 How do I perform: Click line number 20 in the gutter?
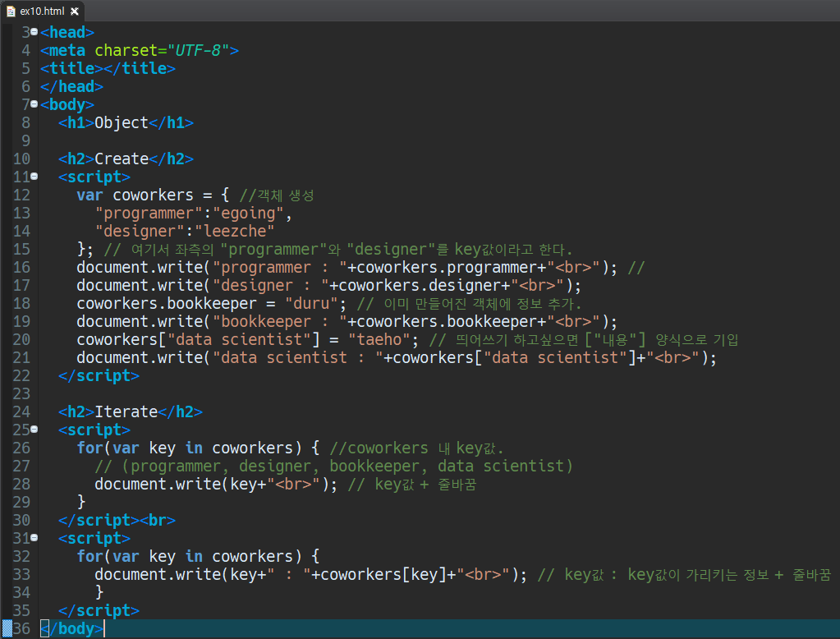coord(21,340)
